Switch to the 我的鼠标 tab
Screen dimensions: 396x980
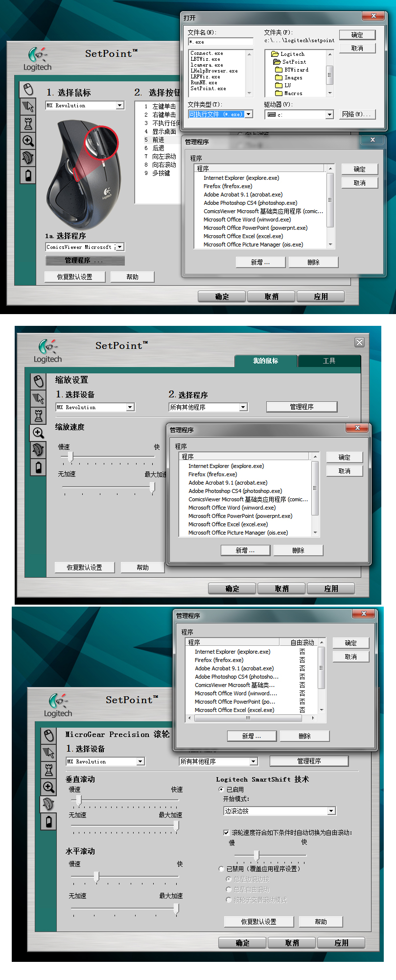point(266,361)
